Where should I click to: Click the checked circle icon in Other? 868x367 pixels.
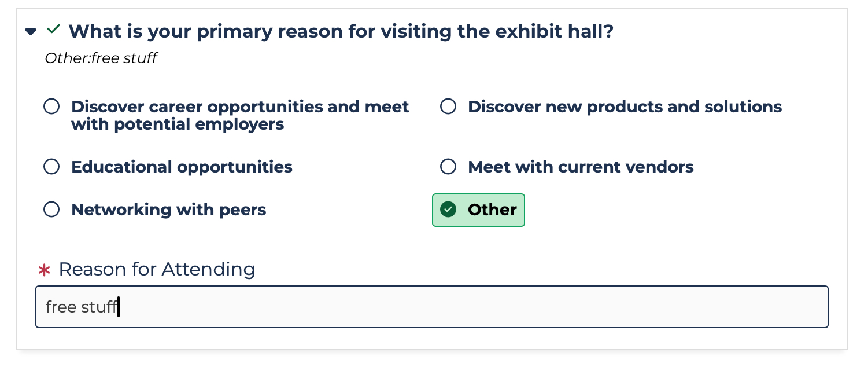pyautogui.click(x=448, y=210)
